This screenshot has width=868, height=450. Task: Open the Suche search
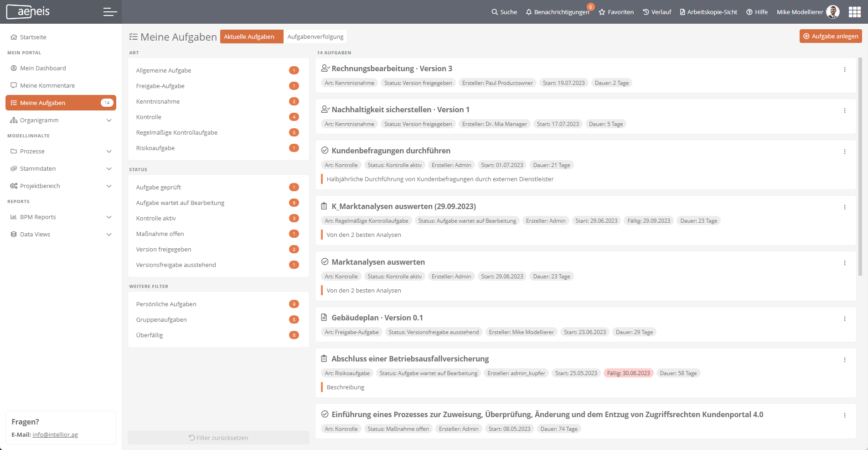(504, 12)
